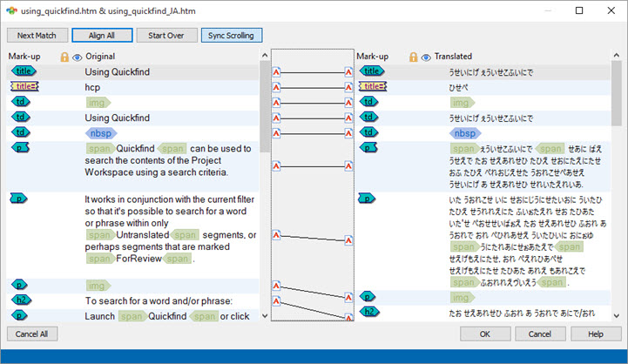Toggle the eye icon beside Translated header
Screen dimensions: 628x364
426,57
